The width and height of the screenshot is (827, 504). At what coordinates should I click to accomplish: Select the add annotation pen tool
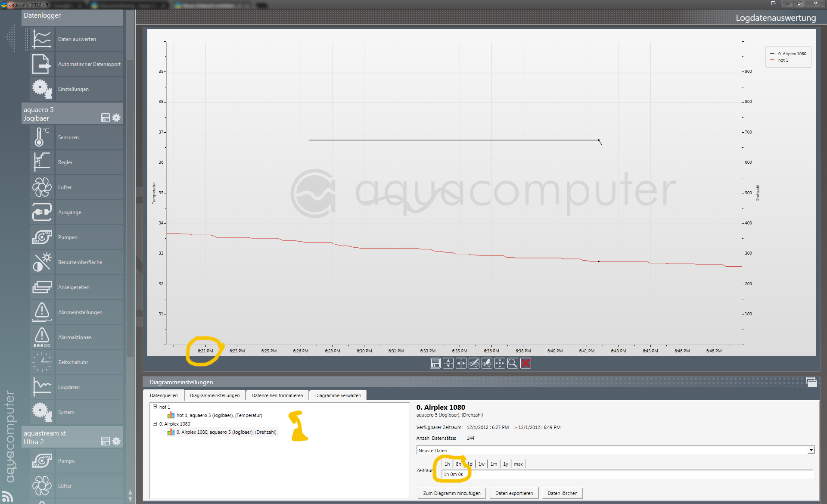tap(474, 363)
